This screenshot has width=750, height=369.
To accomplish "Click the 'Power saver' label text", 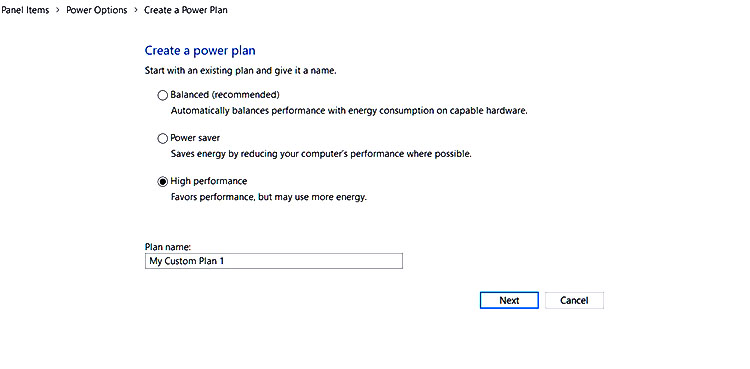I will tap(195, 138).
